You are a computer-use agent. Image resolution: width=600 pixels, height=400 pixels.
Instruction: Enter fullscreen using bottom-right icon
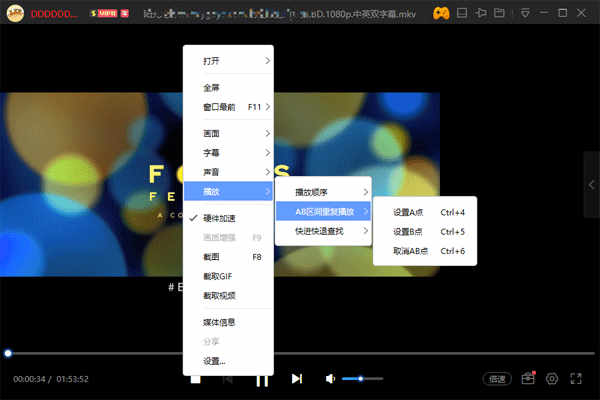coord(576,379)
